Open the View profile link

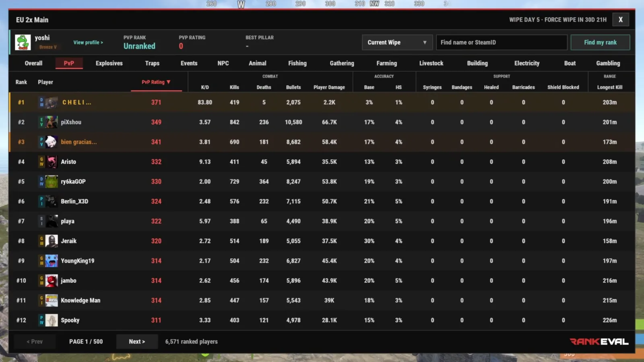[x=88, y=42]
